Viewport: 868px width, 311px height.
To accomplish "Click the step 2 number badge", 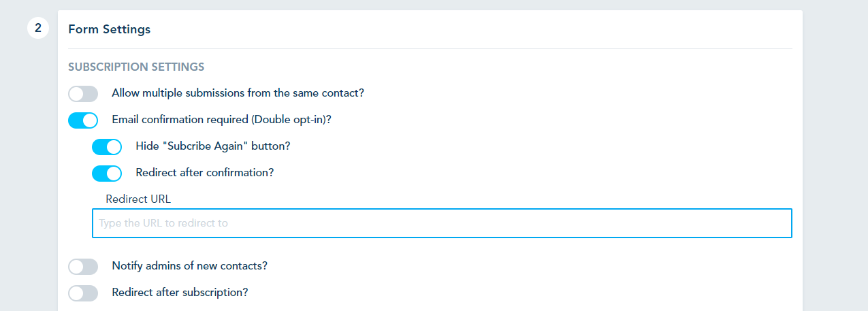I will [38, 29].
